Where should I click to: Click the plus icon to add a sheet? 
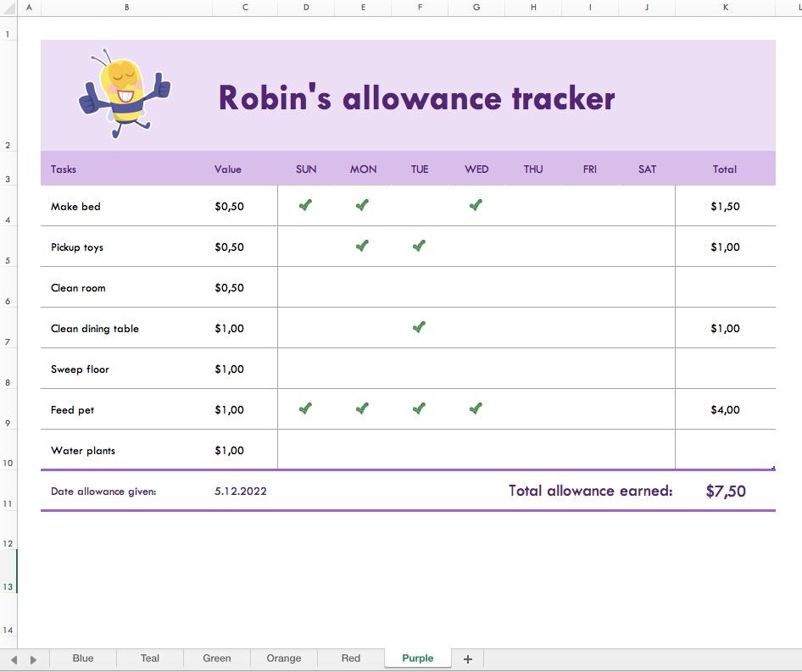pos(467,658)
